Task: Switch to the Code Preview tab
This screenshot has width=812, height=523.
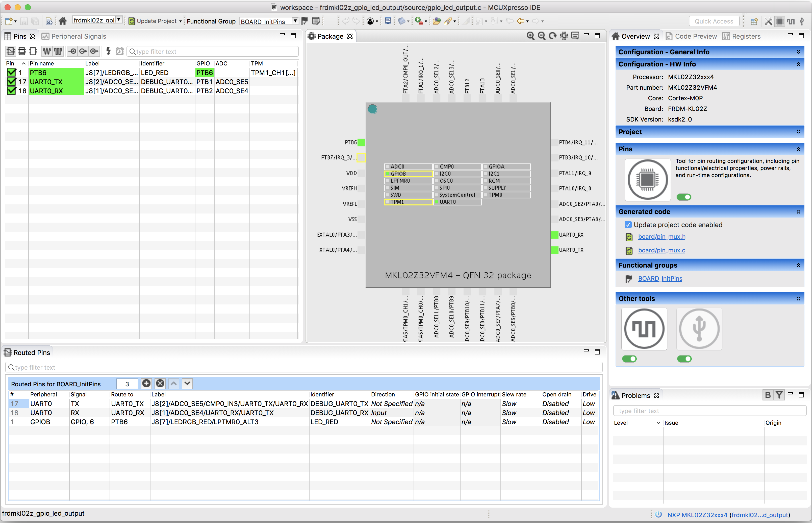Action: tap(691, 36)
